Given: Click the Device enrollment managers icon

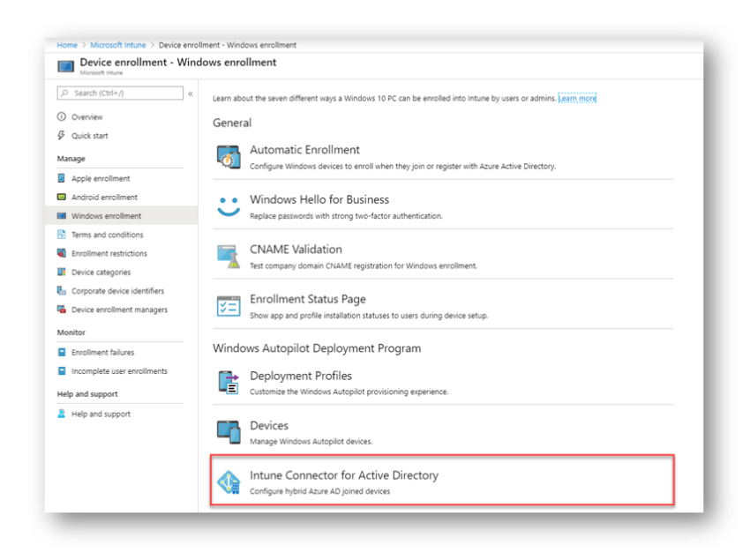Looking at the screenshot, I should (62, 310).
